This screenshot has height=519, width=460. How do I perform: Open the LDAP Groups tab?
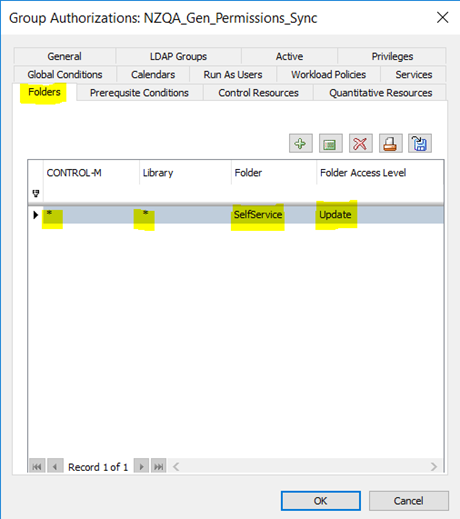click(x=178, y=56)
